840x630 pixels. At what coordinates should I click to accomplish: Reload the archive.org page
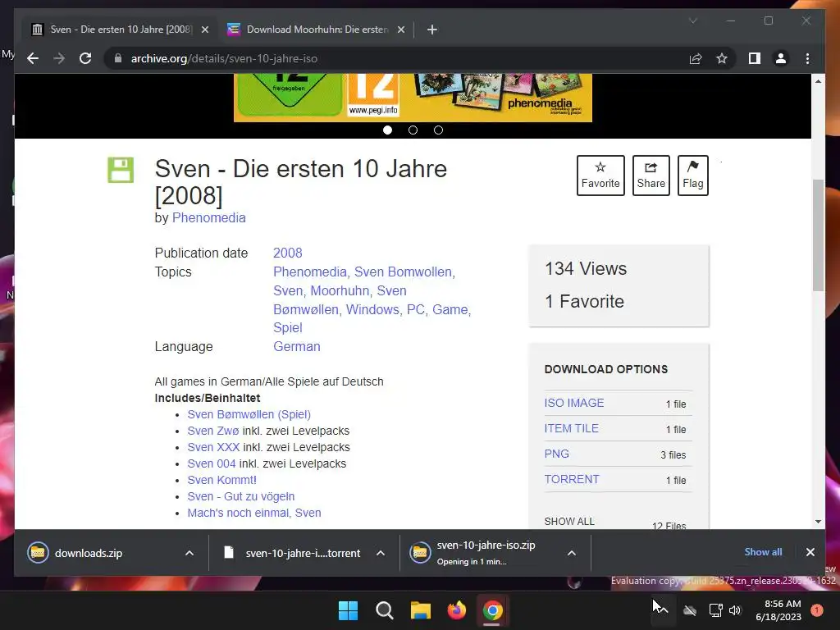(85, 58)
